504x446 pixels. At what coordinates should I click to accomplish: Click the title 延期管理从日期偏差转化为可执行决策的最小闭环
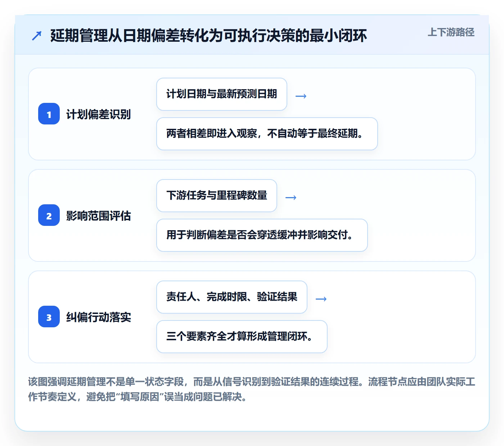pos(208,36)
